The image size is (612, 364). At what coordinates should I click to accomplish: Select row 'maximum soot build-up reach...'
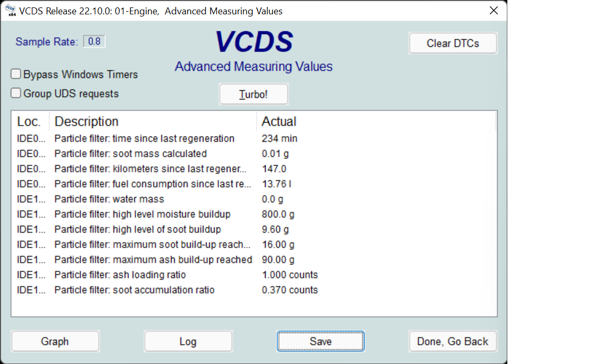(254, 244)
